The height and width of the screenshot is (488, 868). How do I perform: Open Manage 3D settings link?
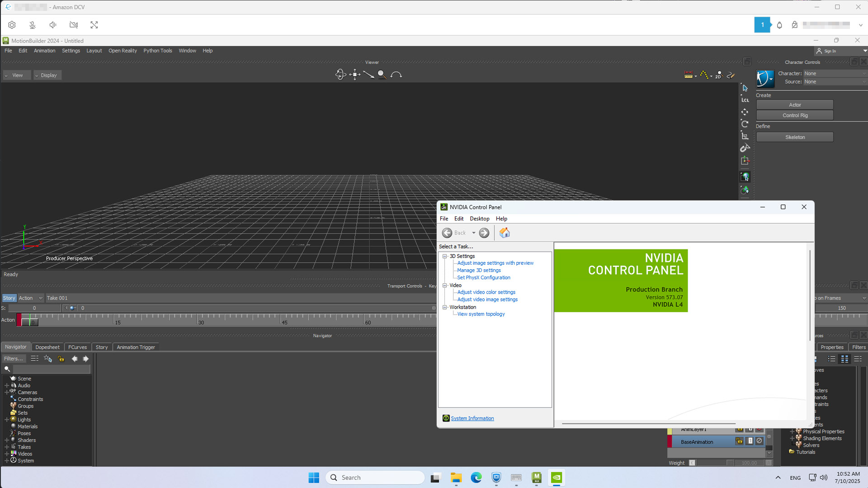tap(479, 270)
